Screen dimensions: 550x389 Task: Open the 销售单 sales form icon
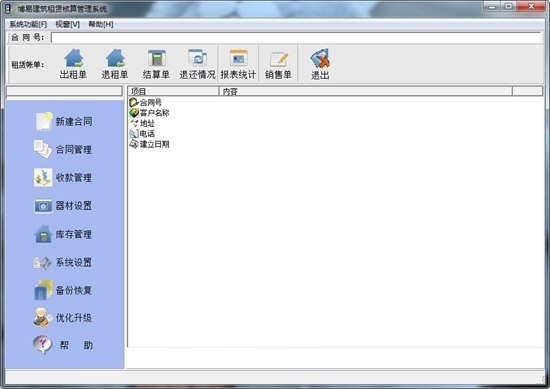click(x=279, y=59)
